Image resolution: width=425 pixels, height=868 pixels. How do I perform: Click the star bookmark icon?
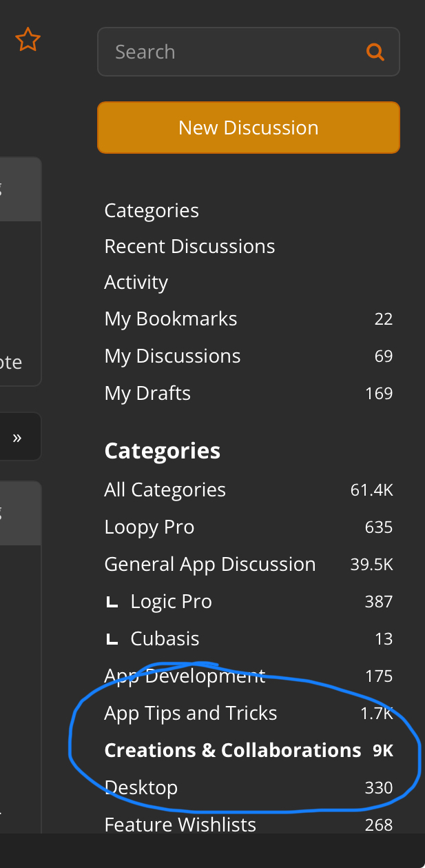tap(28, 40)
